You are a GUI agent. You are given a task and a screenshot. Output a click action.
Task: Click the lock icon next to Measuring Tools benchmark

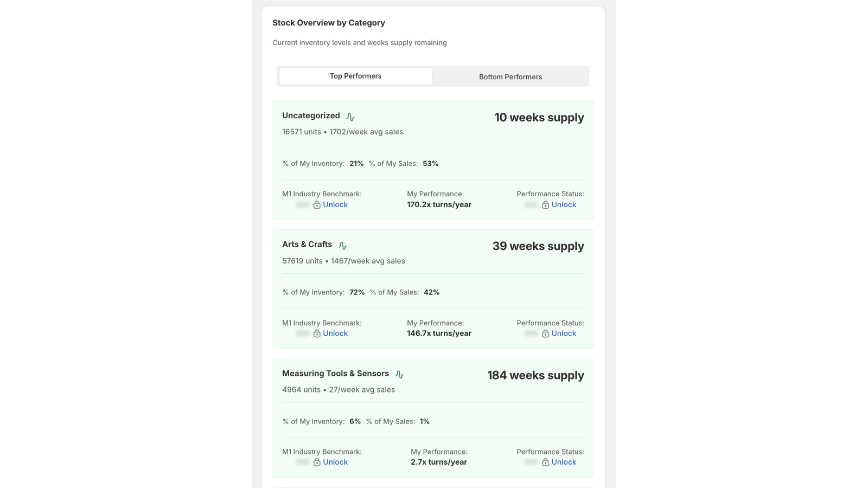tap(316, 462)
